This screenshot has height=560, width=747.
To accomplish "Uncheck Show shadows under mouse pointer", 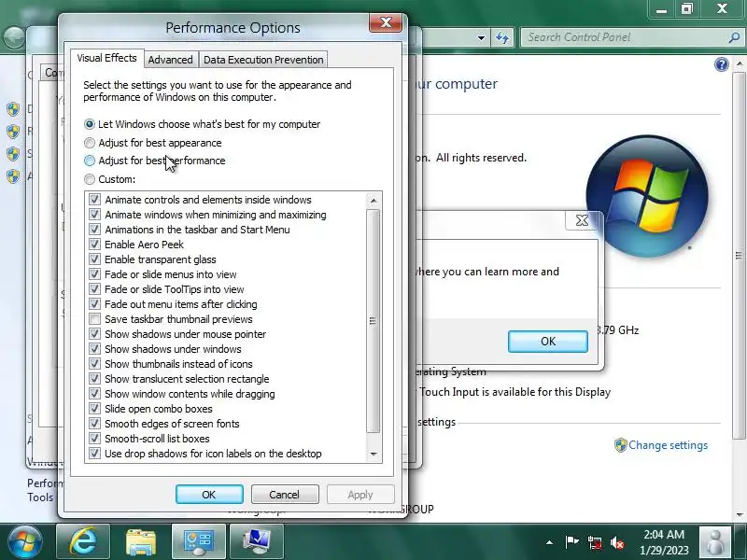I will coord(95,334).
